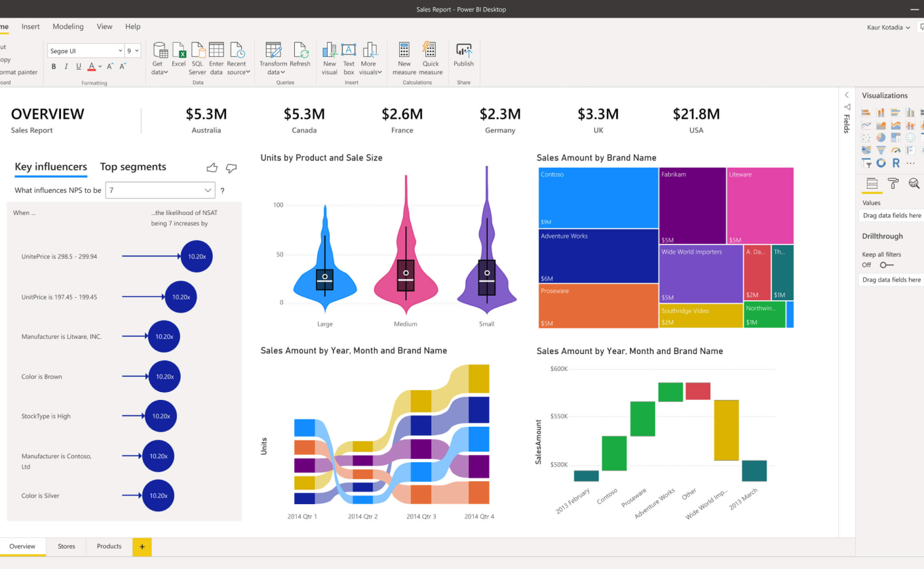Click the thumbs up feedback button
Viewport: 924px width, 569px height.
click(x=212, y=168)
